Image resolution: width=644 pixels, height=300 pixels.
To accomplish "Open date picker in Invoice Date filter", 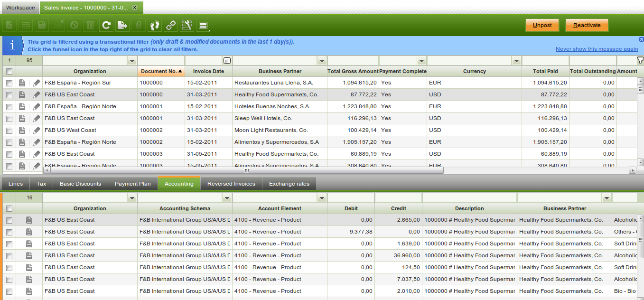I will coord(227,61).
